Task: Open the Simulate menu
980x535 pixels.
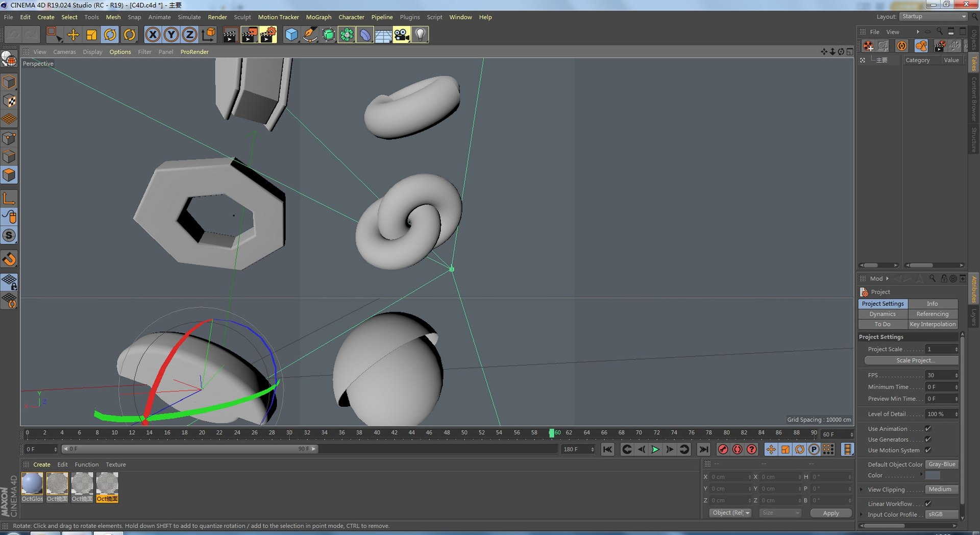Action: tap(189, 17)
